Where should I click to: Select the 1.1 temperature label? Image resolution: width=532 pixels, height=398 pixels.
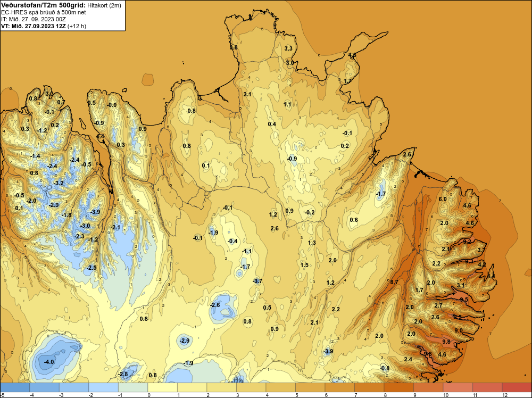click(287, 104)
